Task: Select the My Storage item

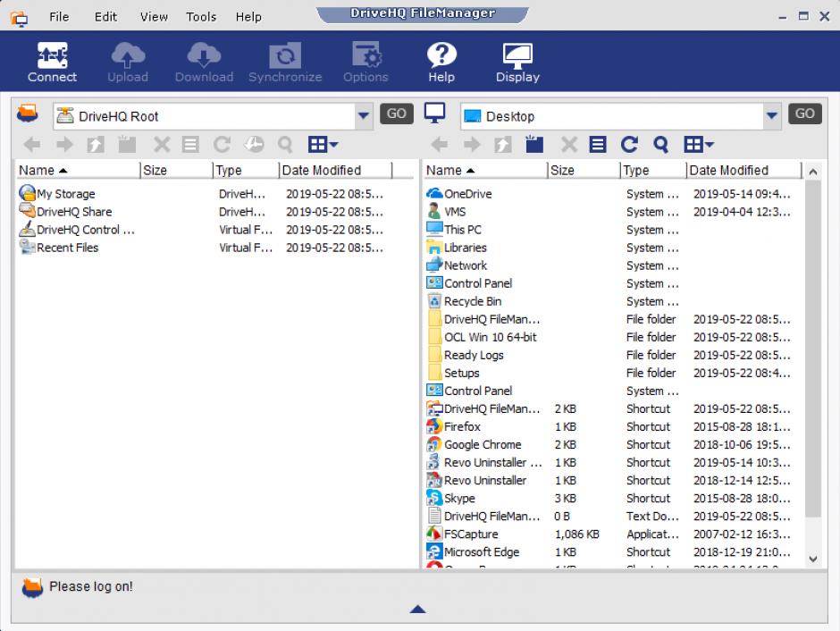Action: coord(65,194)
